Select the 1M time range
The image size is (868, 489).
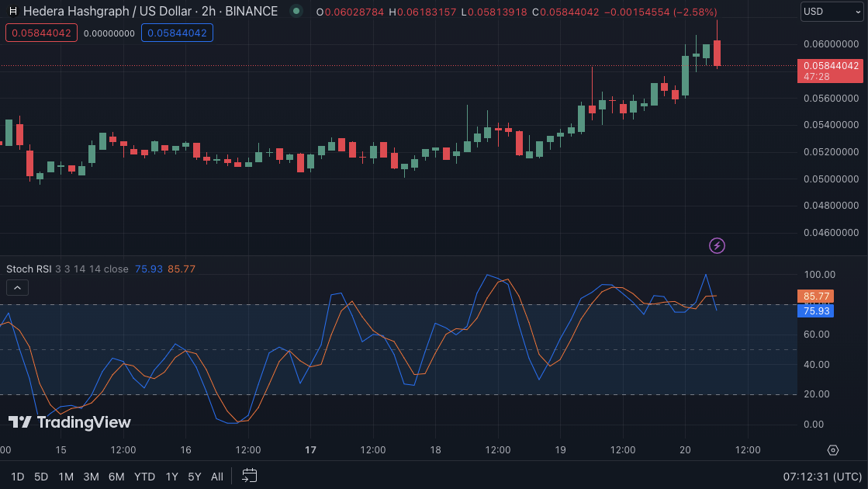(x=66, y=477)
